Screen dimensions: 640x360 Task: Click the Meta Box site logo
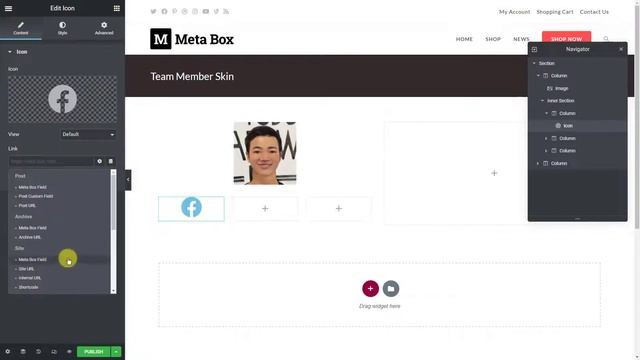(192, 39)
